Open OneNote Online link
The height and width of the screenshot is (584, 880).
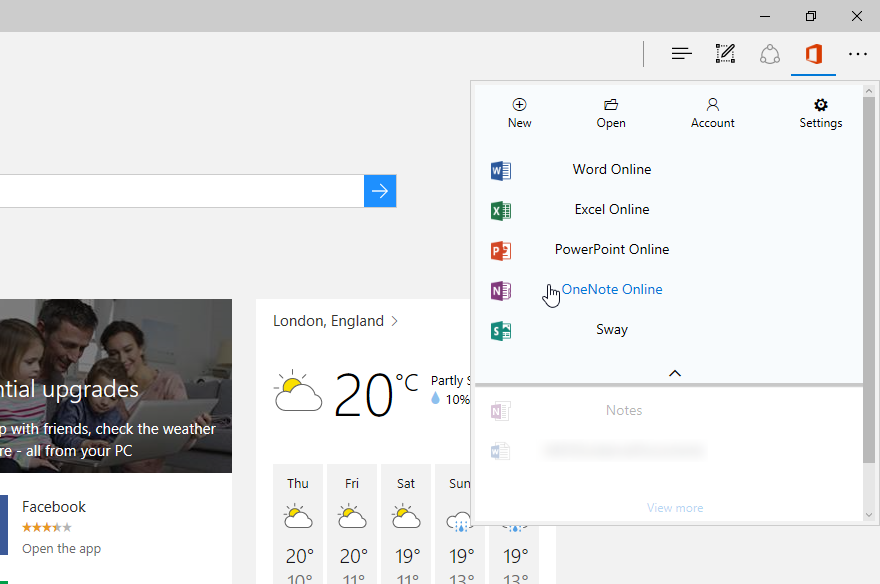click(x=612, y=289)
